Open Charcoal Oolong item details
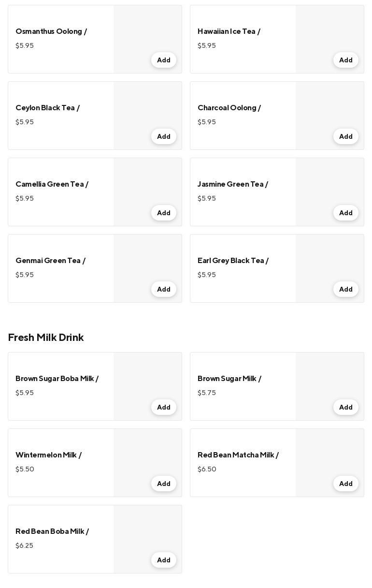Viewport: 372px width, 588px height. 229,108
